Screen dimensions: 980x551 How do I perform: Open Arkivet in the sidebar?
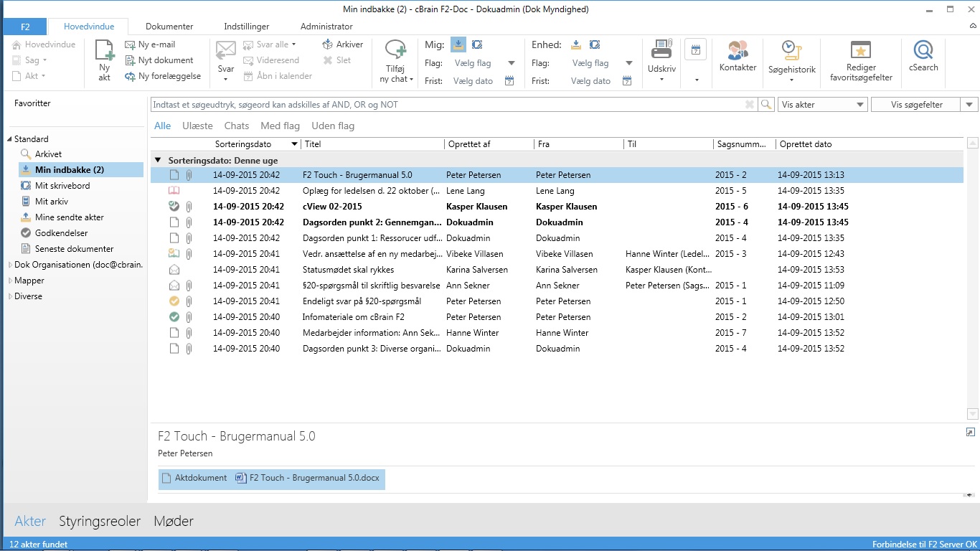coord(48,154)
